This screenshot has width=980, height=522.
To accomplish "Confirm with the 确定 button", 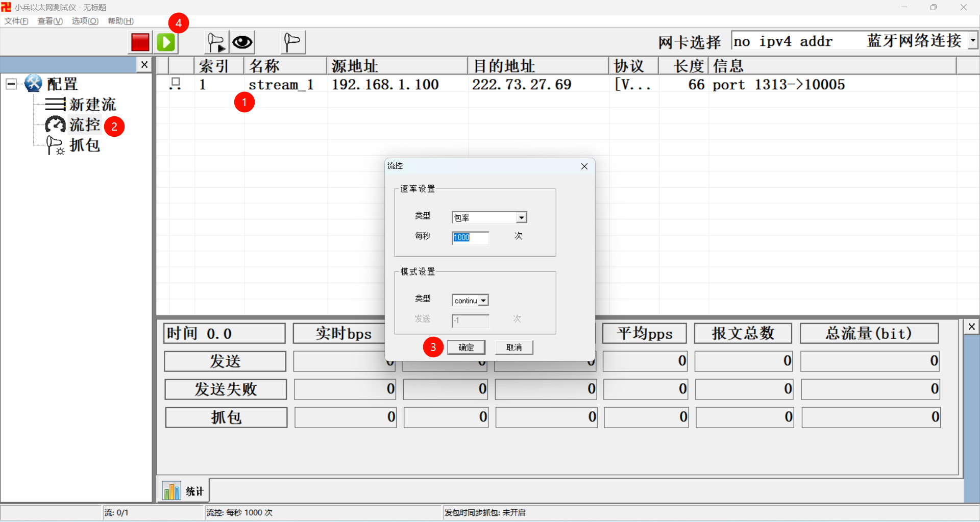I will 466,347.
